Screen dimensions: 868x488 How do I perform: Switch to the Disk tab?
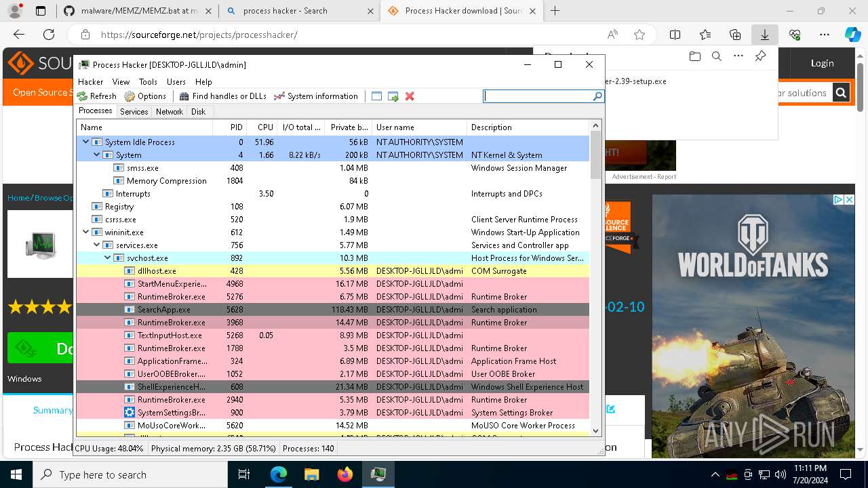(198, 112)
